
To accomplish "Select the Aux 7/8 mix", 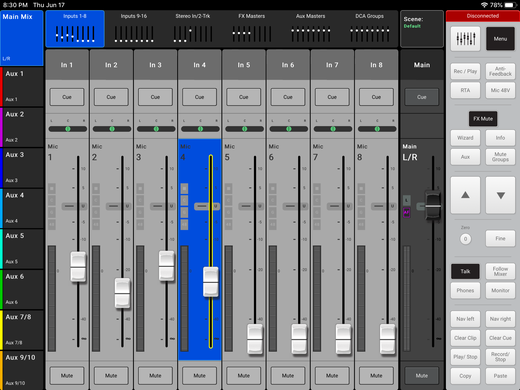I will point(22,330).
